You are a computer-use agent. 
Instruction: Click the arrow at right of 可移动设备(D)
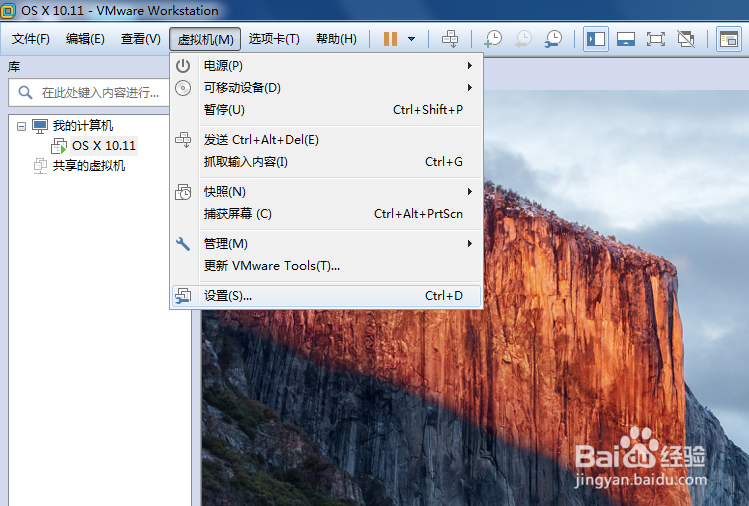pos(470,87)
